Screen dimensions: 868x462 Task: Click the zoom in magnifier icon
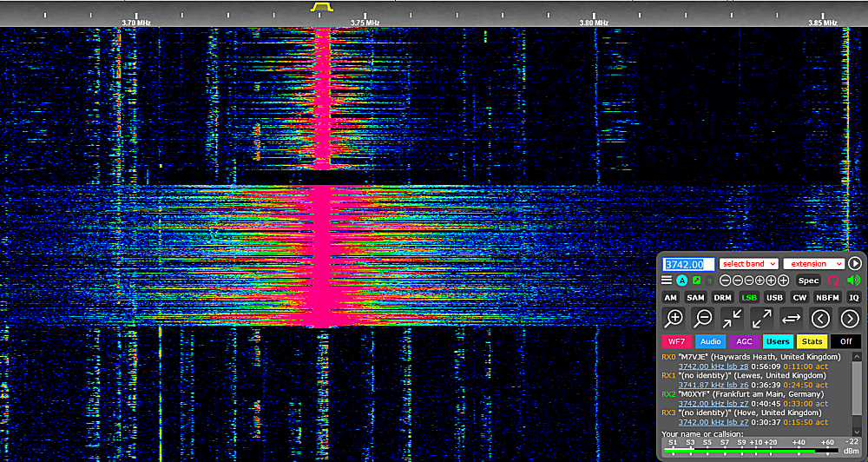coord(674,318)
